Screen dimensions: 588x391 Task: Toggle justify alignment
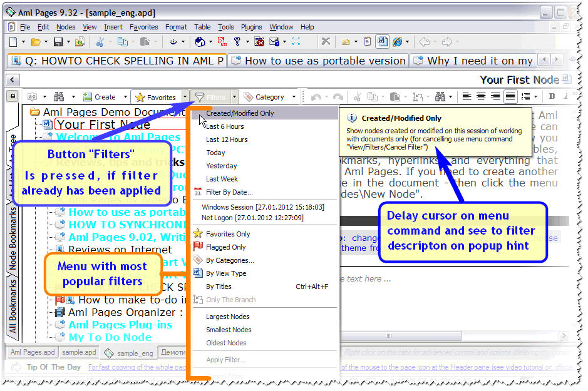click(510, 96)
